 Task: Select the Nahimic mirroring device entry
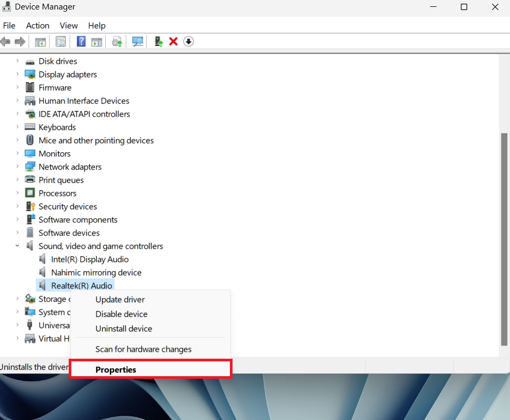[x=95, y=272]
